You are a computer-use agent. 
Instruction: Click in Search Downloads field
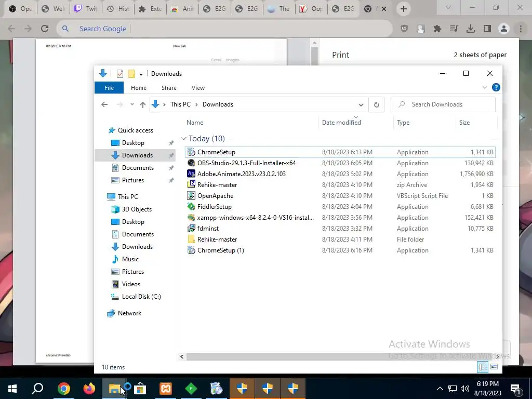(x=443, y=104)
